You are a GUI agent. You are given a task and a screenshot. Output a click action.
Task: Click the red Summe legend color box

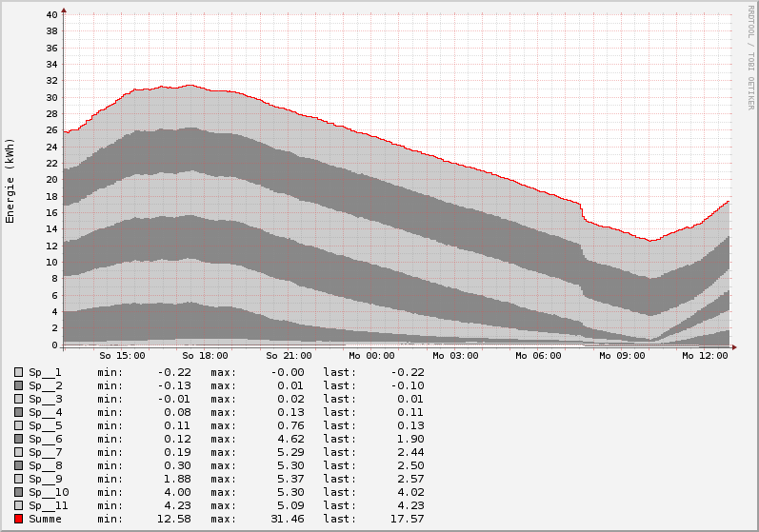click(19, 519)
